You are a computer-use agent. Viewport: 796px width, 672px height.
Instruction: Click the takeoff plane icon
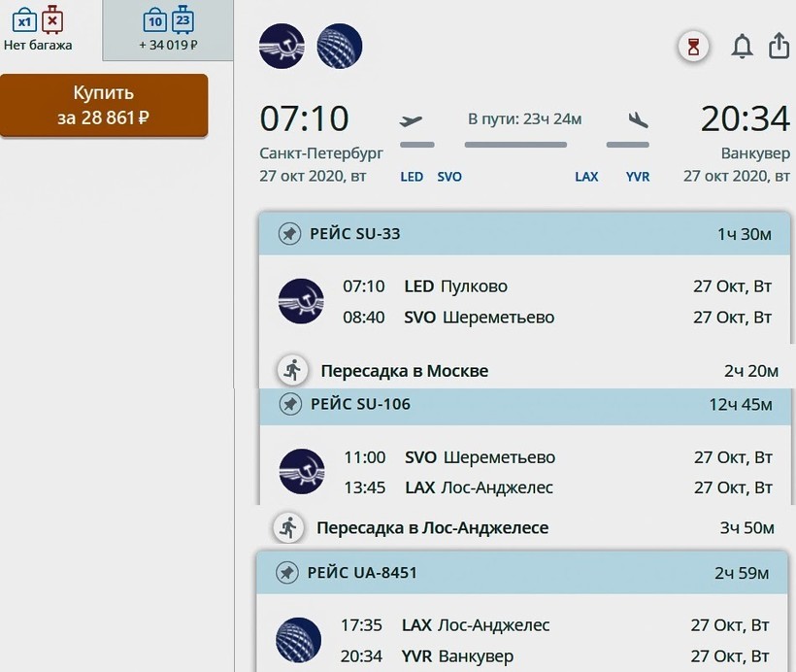click(412, 120)
